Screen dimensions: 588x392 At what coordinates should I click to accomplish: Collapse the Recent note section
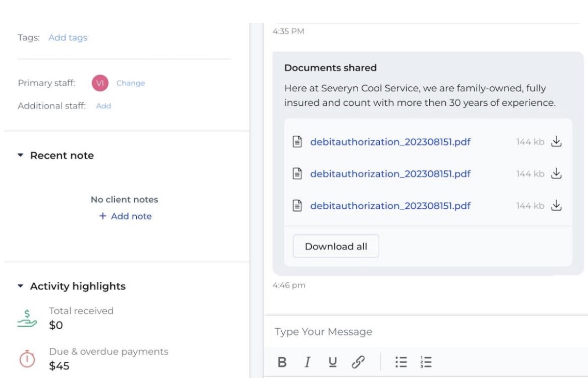[21, 155]
